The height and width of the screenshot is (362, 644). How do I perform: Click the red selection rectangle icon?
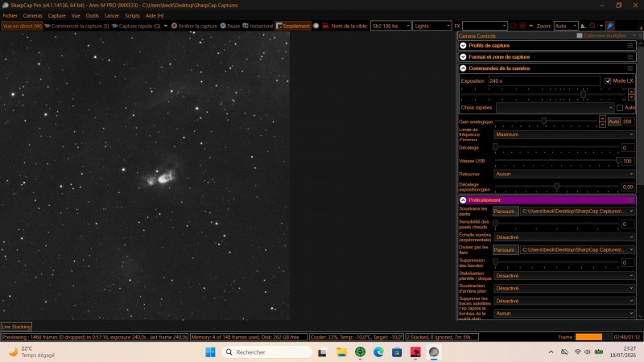[513, 26]
